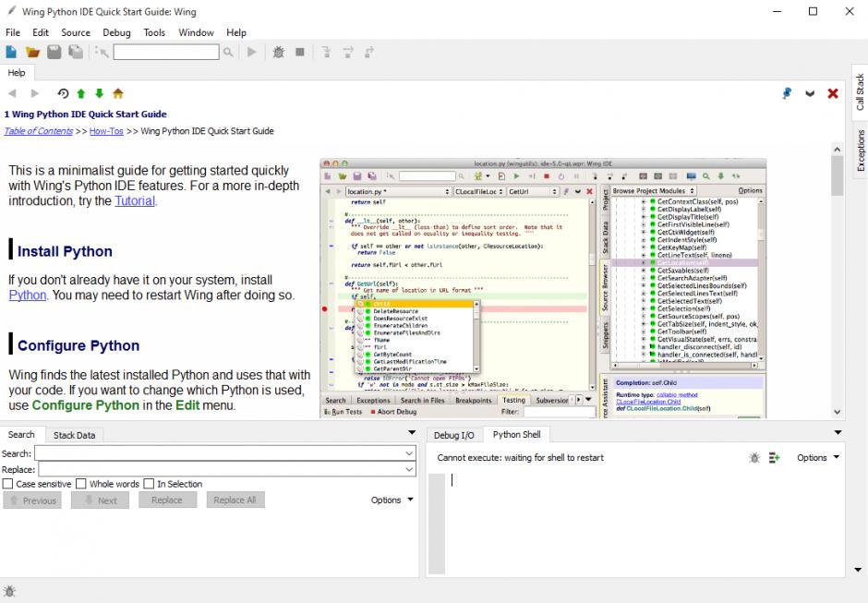Open the Python Shell Options dropdown
The image size is (868, 603).
tap(818, 458)
